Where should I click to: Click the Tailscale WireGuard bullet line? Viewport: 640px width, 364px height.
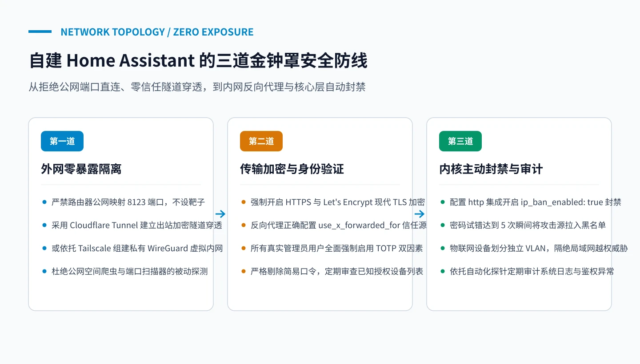point(137,249)
